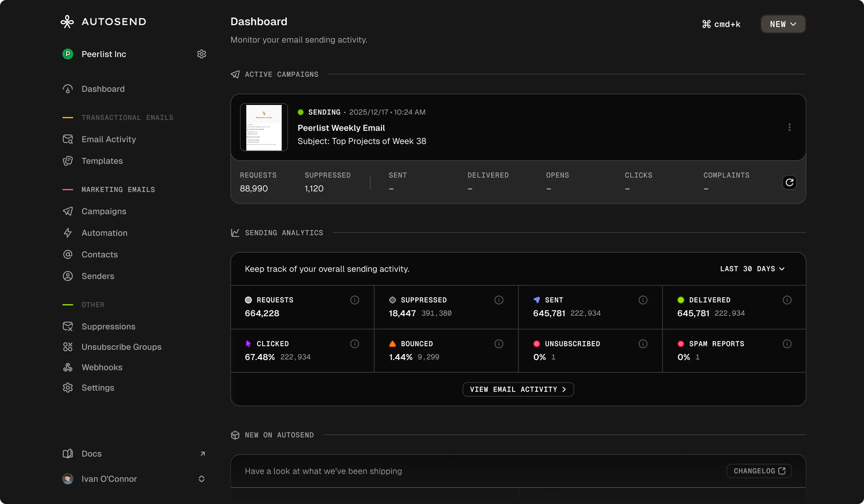
Task: Open the CHANGELOG link
Action: 759,471
